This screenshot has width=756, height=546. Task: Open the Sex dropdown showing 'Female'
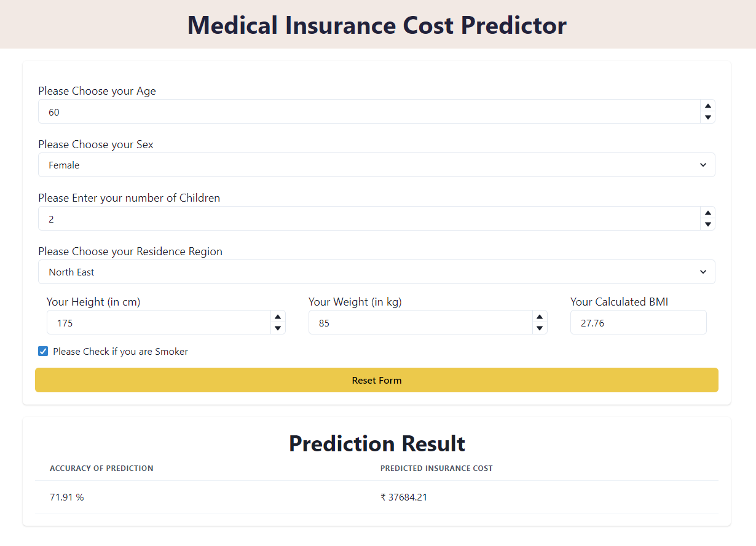tap(377, 165)
